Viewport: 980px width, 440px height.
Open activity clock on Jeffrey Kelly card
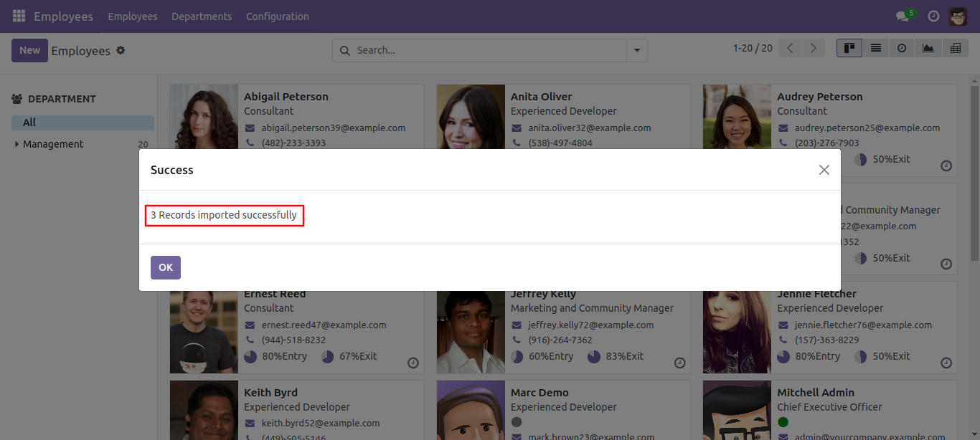680,363
